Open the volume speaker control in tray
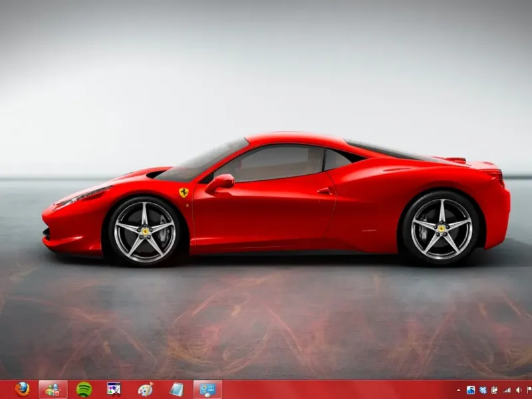Viewport: 532px width, 399px height. (517, 390)
